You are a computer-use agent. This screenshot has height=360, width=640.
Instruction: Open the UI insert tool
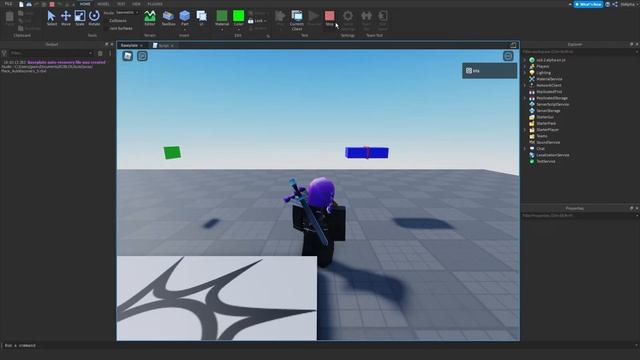pos(201,18)
